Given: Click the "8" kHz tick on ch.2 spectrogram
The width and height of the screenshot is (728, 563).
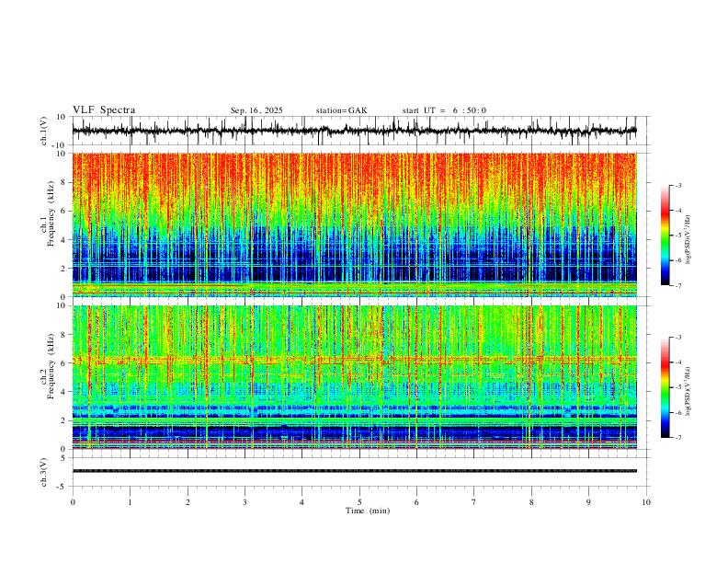Looking at the screenshot, I should [x=63, y=335].
